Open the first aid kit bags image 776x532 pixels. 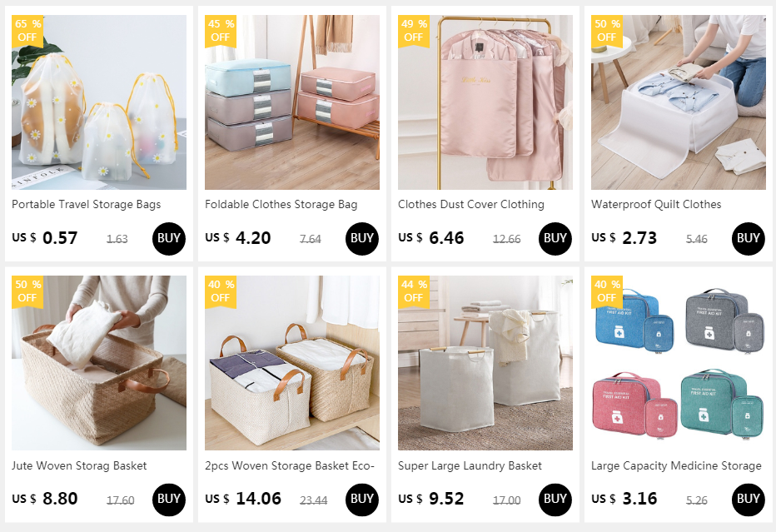point(678,363)
